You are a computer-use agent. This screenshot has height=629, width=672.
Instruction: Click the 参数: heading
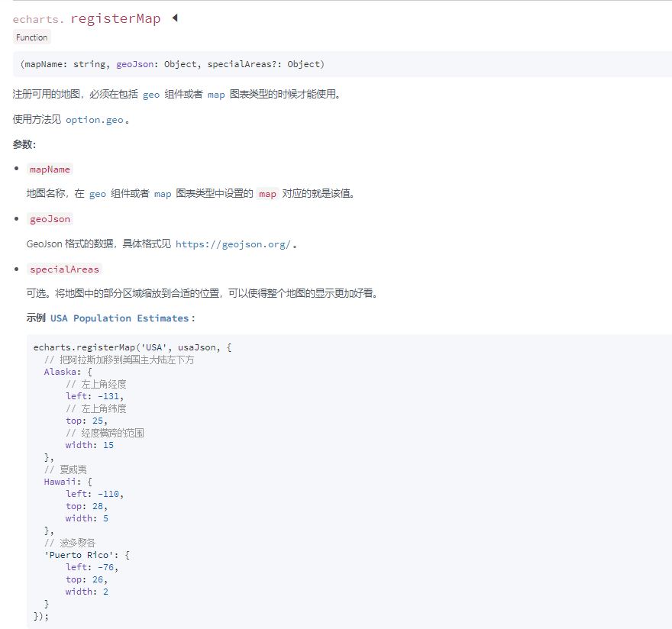[24, 144]
